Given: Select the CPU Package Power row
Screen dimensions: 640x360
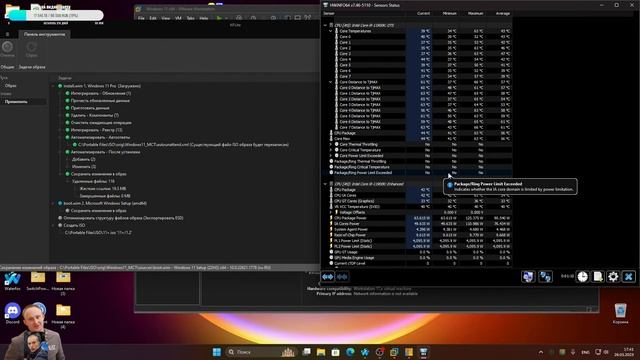Looking at the screenshot, I should pyautogui.click(x=418, y=218).
